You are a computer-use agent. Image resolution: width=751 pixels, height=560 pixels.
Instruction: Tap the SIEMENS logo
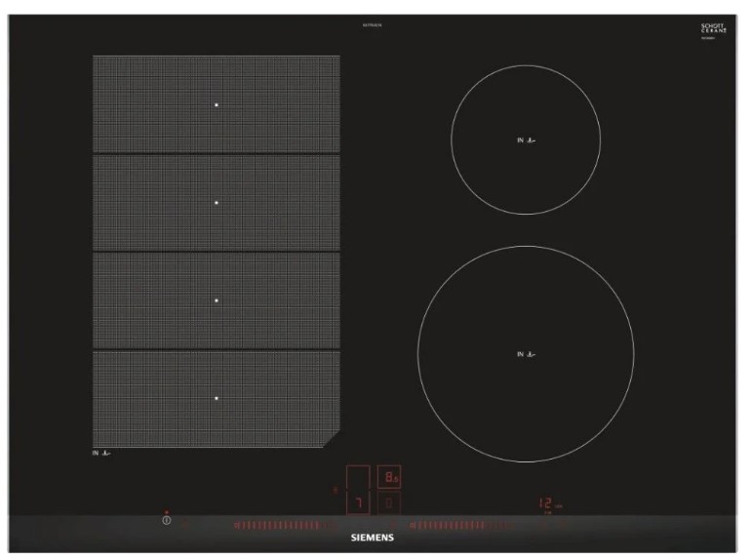point(373,538)
